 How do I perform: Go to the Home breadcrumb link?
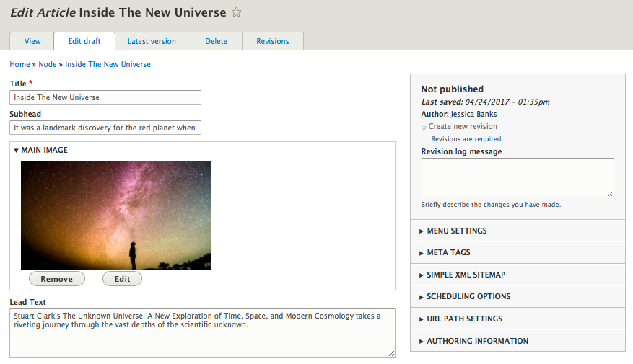19,64
